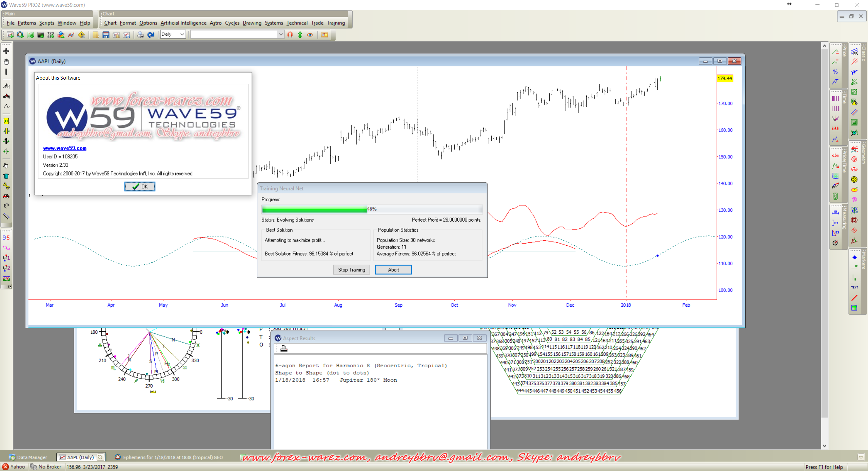Screen dimensions: 868x471
Task: Select the hand pan tool in left toolbar
Action: [x=6, y=62]
